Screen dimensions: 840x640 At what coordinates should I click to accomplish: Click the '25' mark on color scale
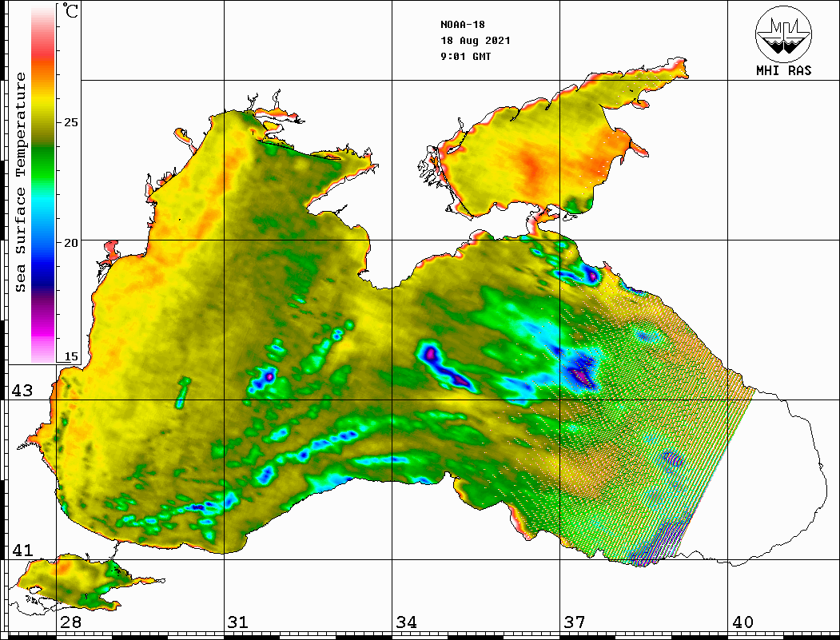point(71,122)
